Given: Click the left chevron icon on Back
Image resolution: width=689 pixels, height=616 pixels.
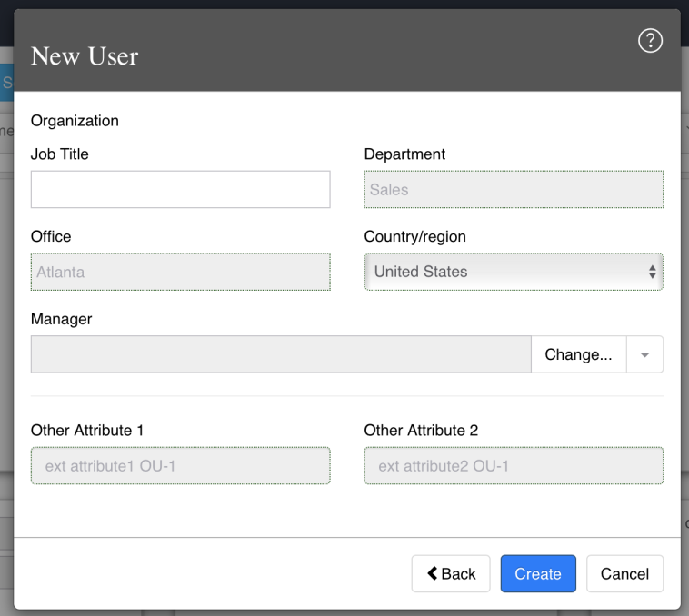Looking at the screenshot, I should 433,573.
